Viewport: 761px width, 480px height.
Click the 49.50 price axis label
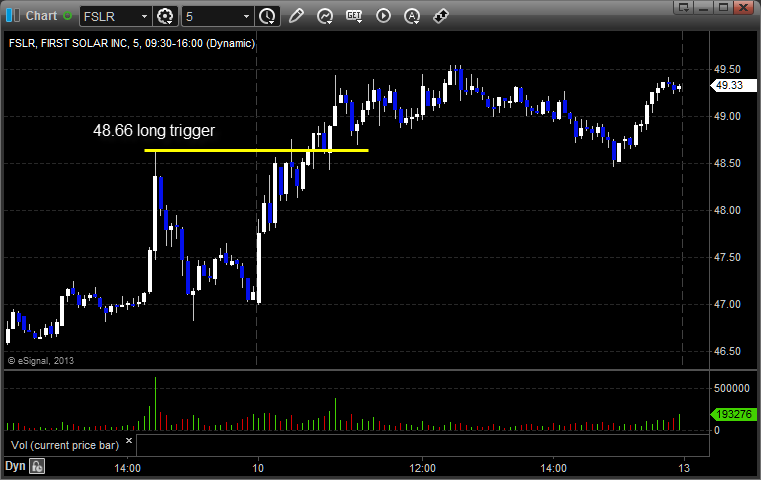click(727, 69)
